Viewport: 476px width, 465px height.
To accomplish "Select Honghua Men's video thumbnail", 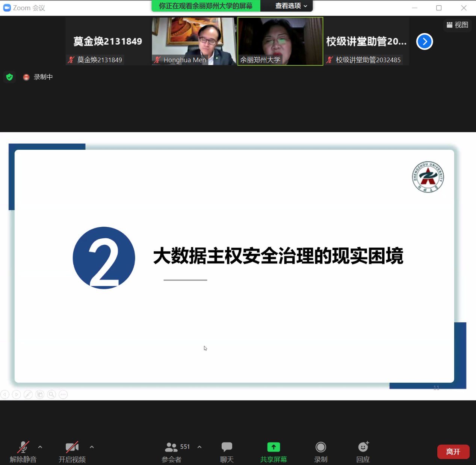I will tap(194, 41).
